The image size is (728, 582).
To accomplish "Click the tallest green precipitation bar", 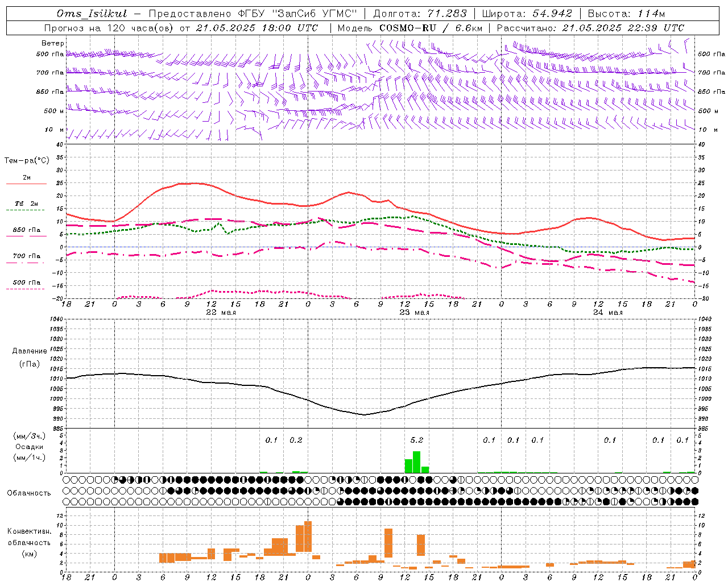I will pyautogui.click(x=416, y=462).
